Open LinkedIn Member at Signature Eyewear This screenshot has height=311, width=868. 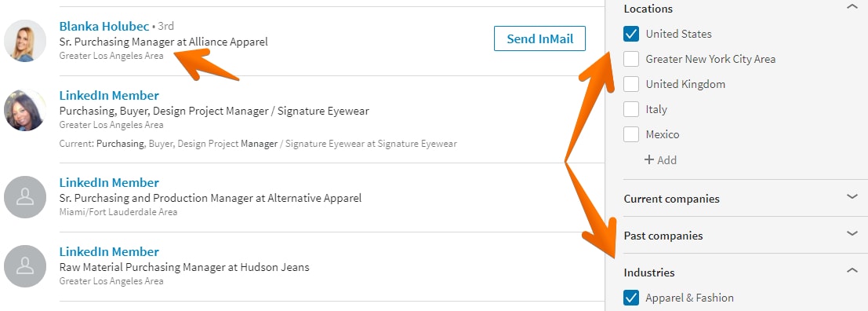109,95
